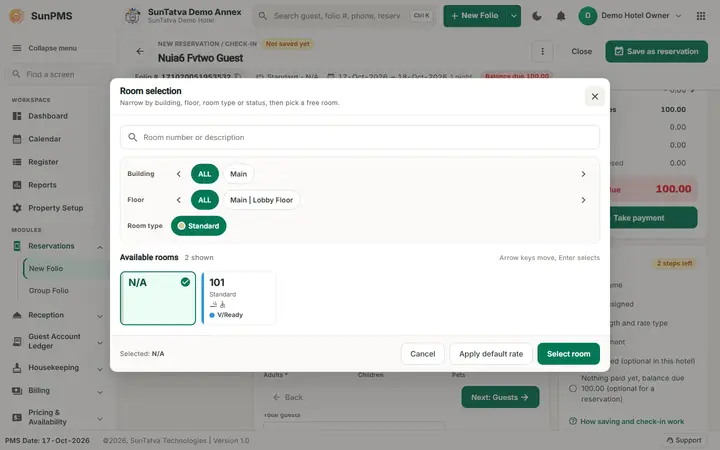Click the Find a screen field
720x450 pixels.
pyautogui.click(x=57, y=74)
